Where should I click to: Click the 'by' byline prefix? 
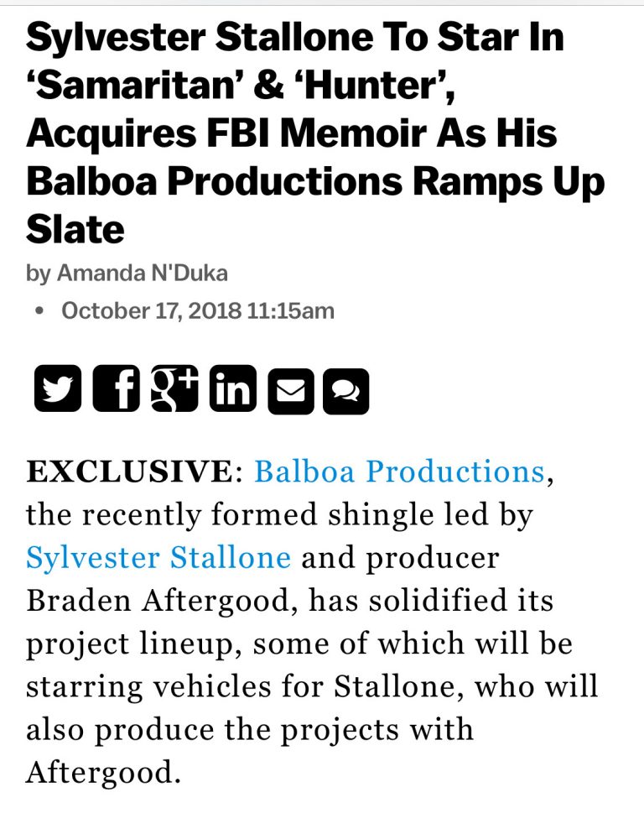(x=39, y=274)
